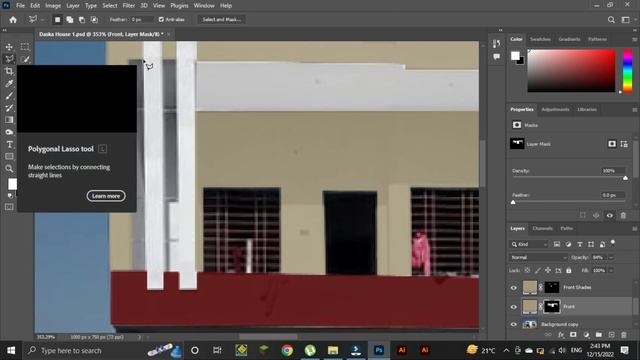Open the Color panel menu
Screen dimensions: 640x360
pos(634,40)
